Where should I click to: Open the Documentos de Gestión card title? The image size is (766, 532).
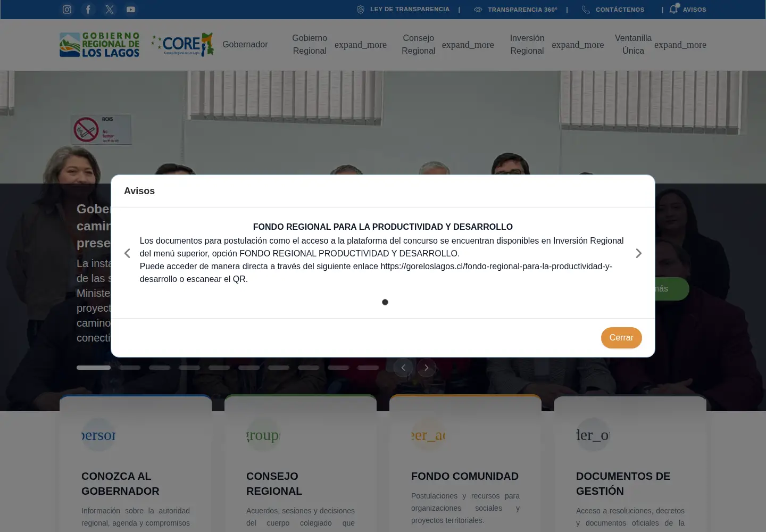click(623, 484)
